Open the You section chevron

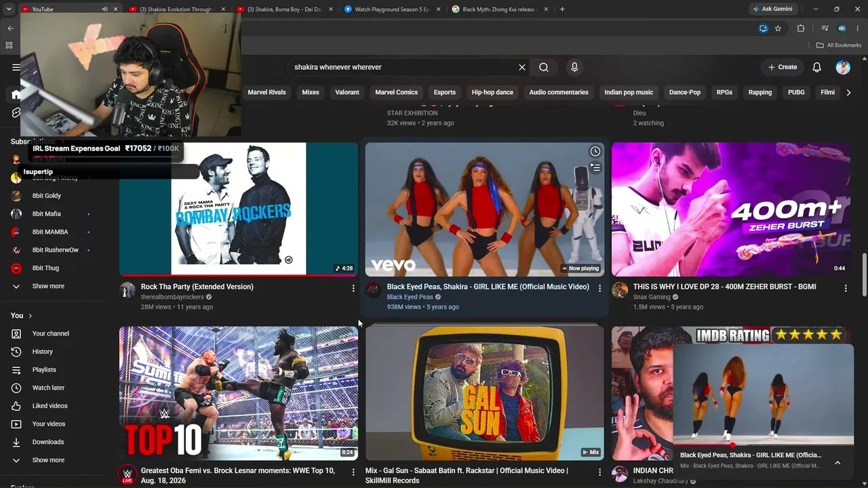click(x=30, y=316)
